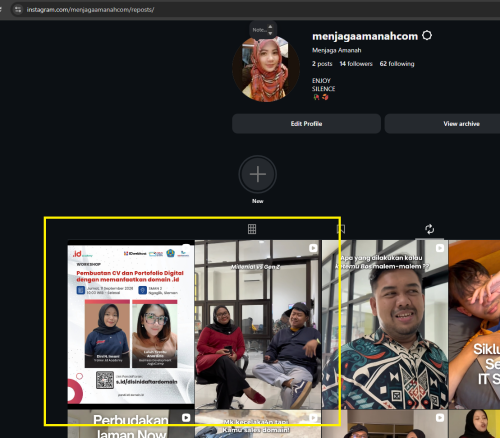Viewport: 500px width, 438px height.
Task: Click the View archive button
Action: point(461,124)
